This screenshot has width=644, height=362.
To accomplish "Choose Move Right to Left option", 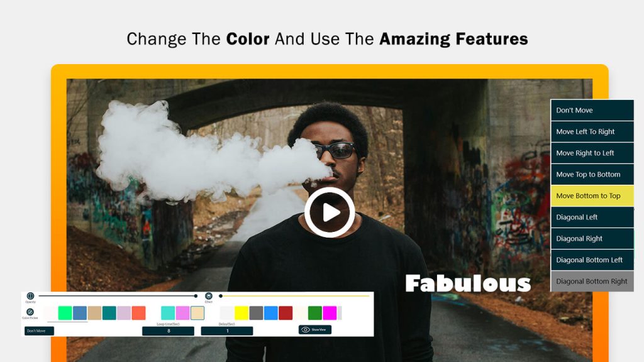I will click(x=592, y=153).
